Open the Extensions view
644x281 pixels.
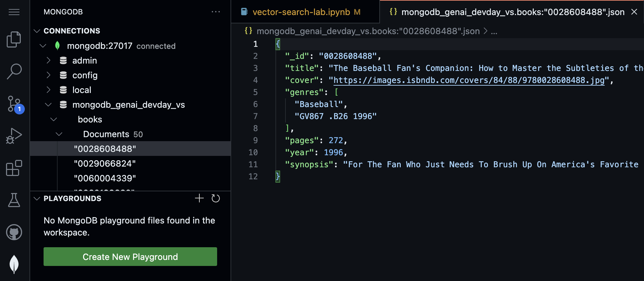14,168
